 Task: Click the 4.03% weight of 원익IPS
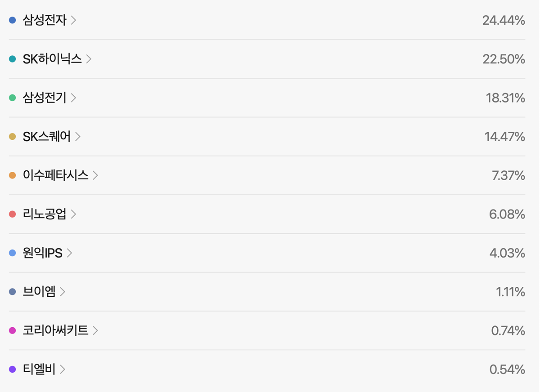[x=507, y=253]
